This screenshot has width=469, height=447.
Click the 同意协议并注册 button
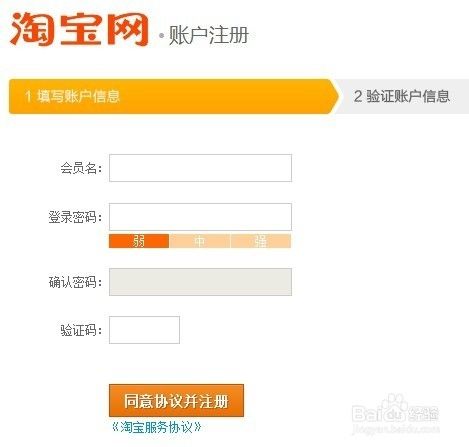pos(176,401)
